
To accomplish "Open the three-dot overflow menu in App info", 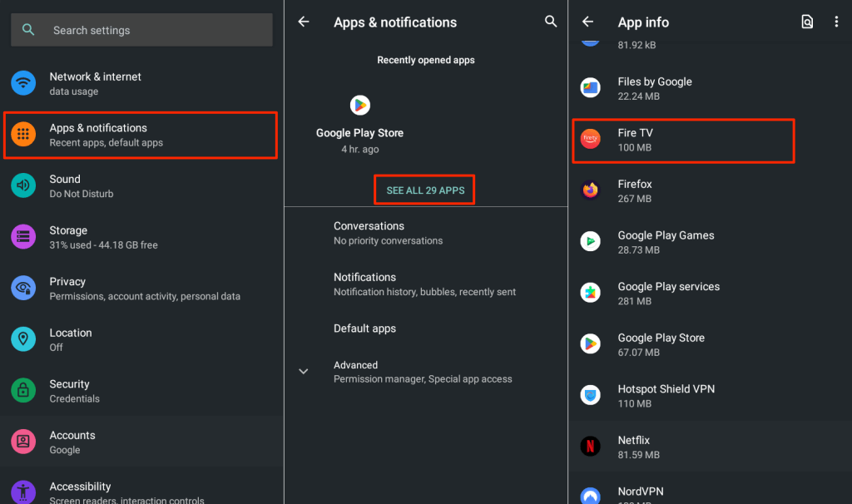I will tap(836, 22).
